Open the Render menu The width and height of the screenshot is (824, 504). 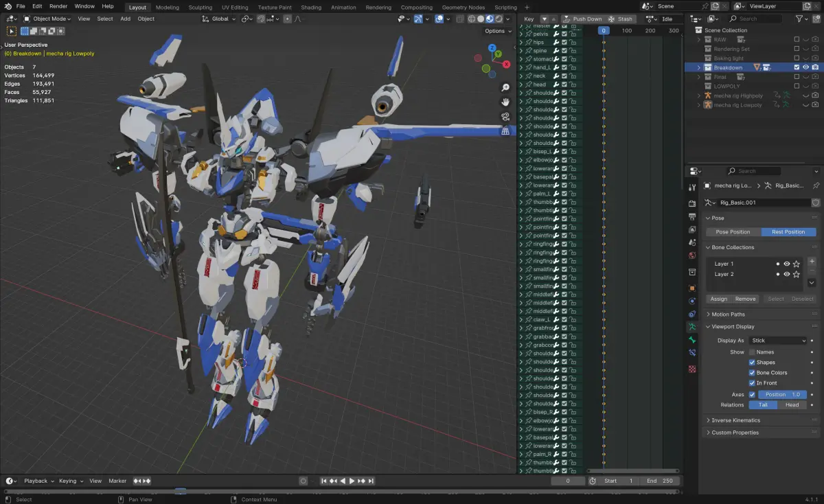point(58,6)
